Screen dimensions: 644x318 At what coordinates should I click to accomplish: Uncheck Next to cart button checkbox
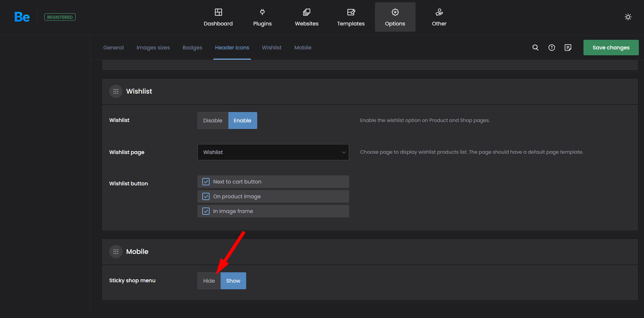point(206,182)
